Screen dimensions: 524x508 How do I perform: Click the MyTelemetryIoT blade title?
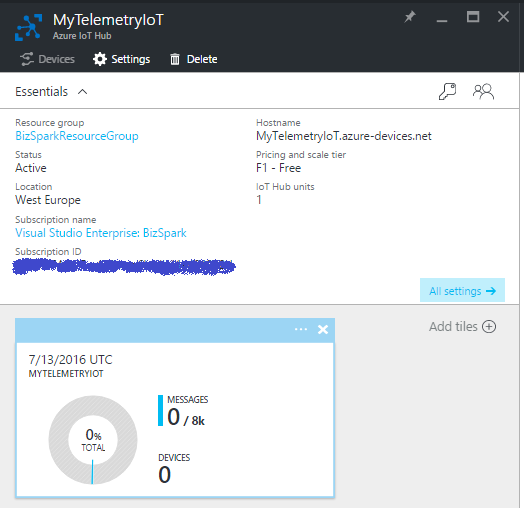click(x=108, y=20)
